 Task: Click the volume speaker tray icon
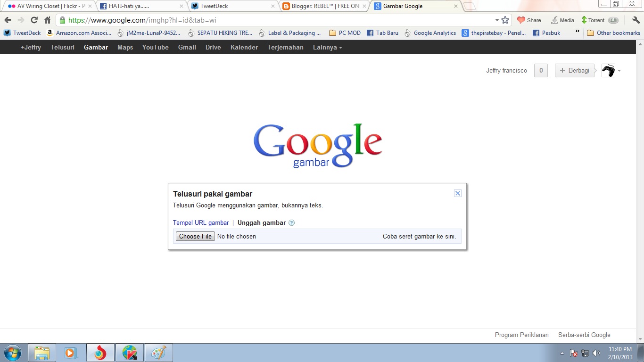[x=596, y=353]
